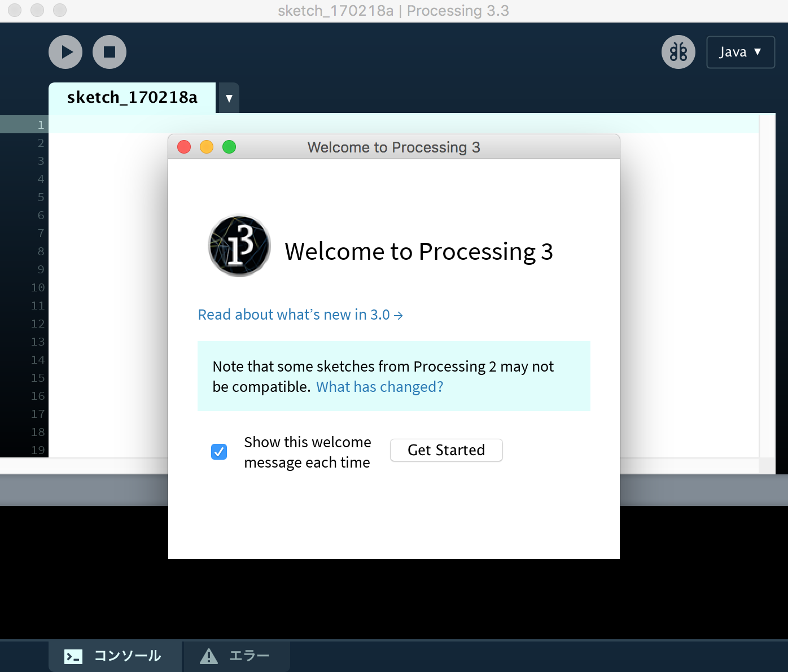
Task: Toggle the debugger butterfly icon
Action: [x=678, y=52]
